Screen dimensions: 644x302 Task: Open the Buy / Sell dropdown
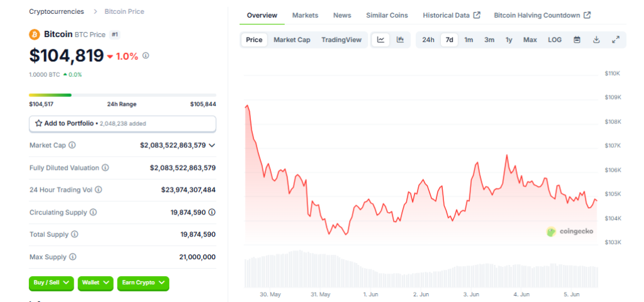[52, 282]
